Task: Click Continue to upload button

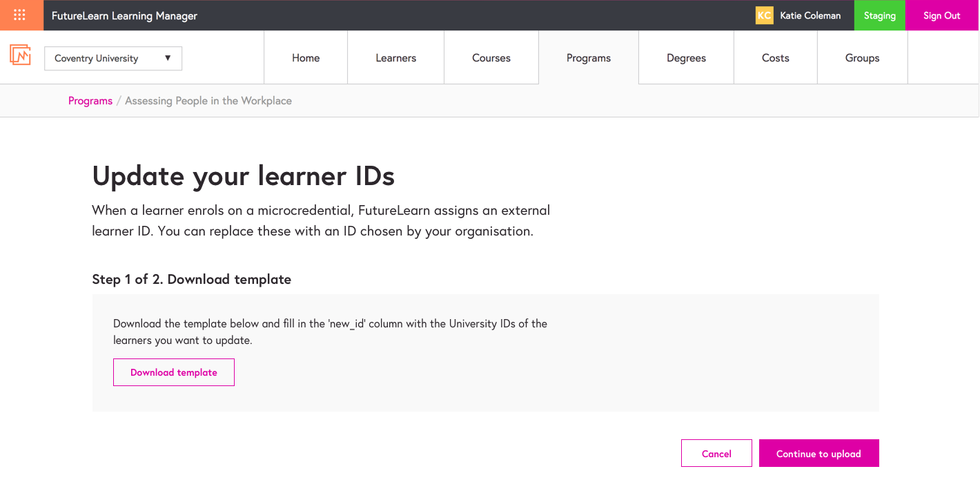Action: 819,453
